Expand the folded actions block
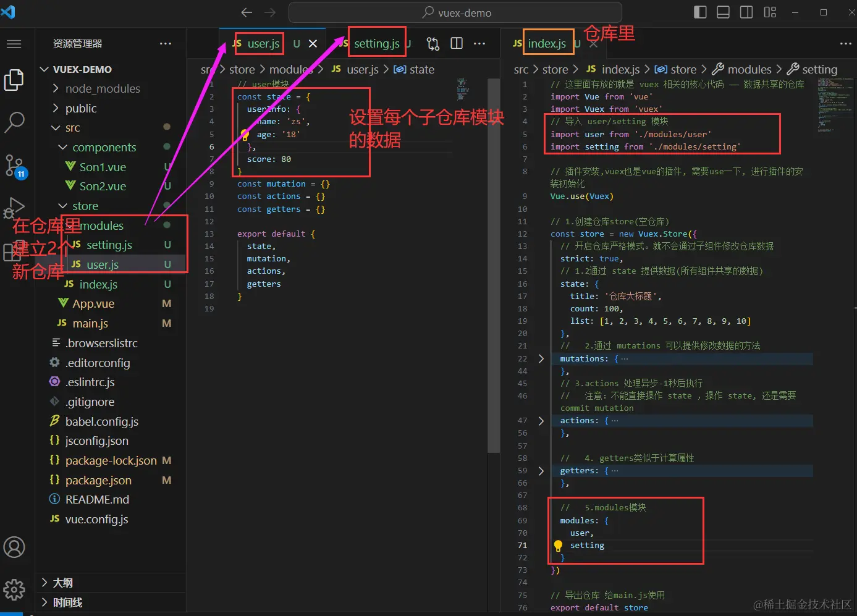This screenshot has width=857, height=616. tap(541, 421)
